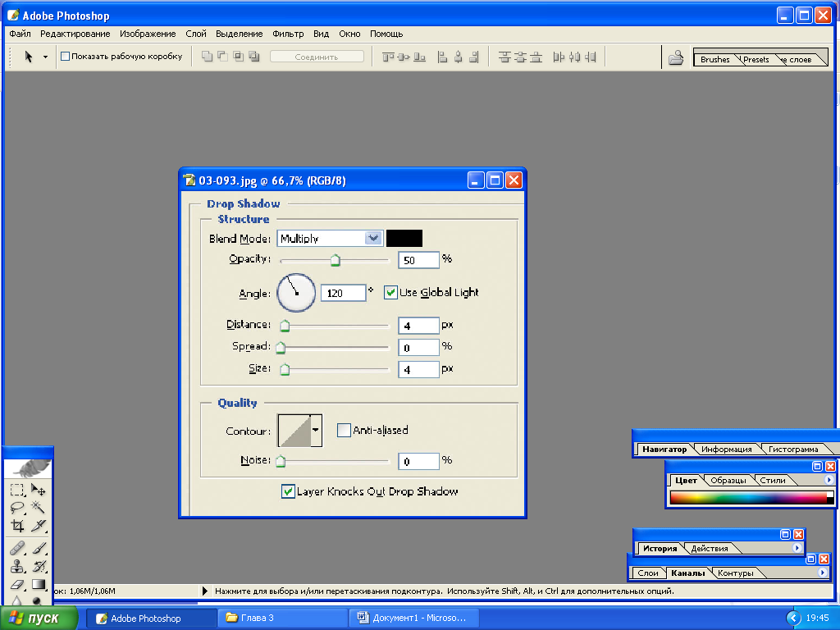
Task: Click the Align left edges icon
Action: pyautogui.click(x=442, y=57)
